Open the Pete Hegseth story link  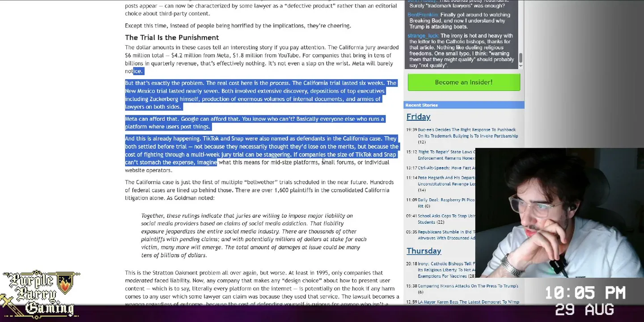446,181
